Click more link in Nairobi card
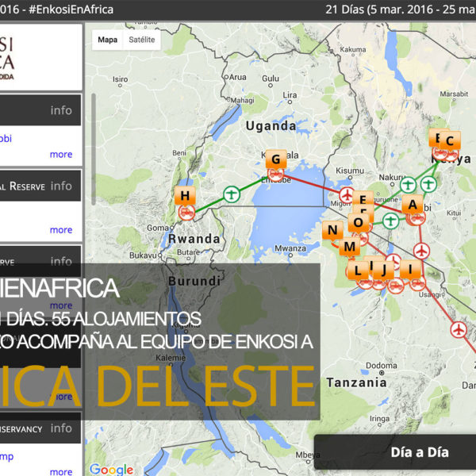This screenshot has height=476, width=476. pyautogui.click(x=61, y=154)
